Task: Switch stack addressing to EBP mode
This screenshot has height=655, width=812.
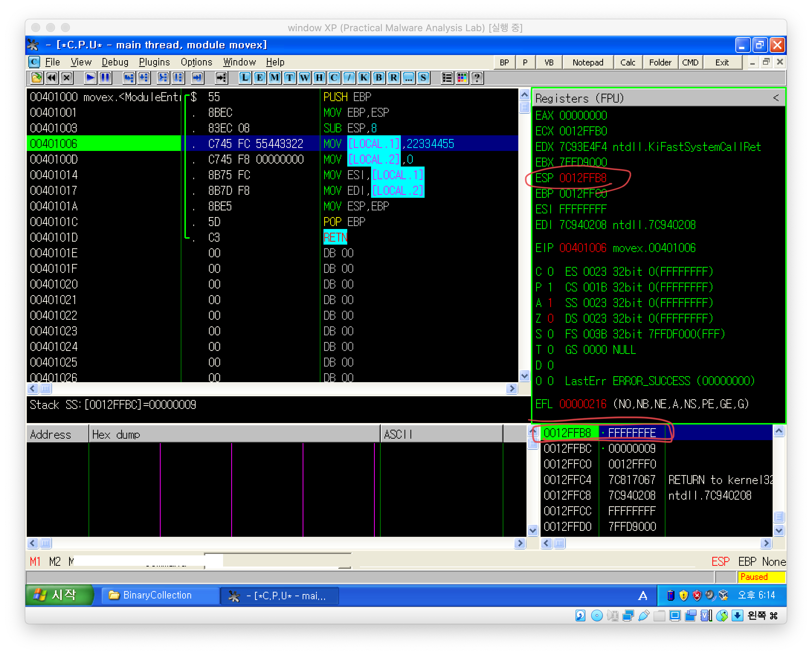Action: click(747, 562)
